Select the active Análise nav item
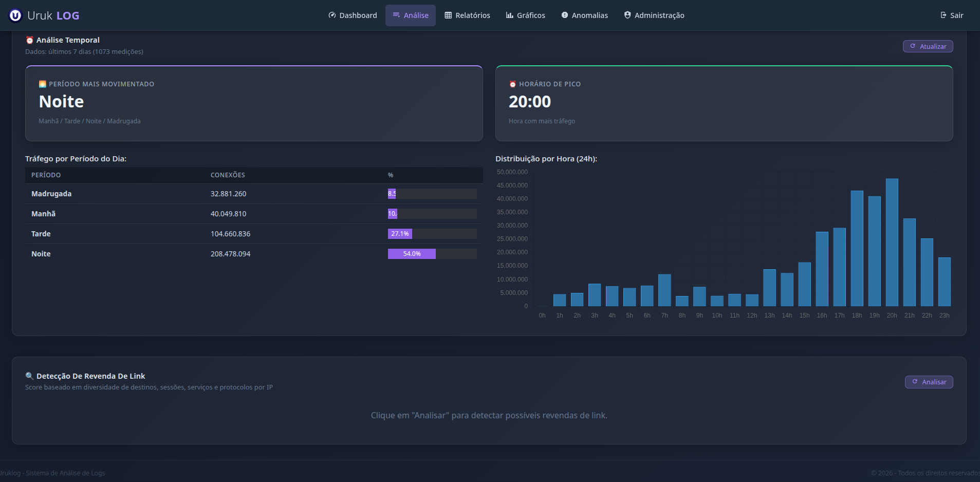The image size is (980, 482). coord(411,15)
